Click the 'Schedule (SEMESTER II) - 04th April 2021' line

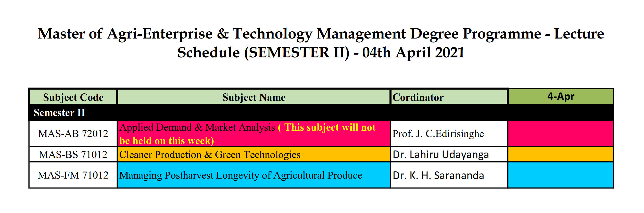click(321, 53)
